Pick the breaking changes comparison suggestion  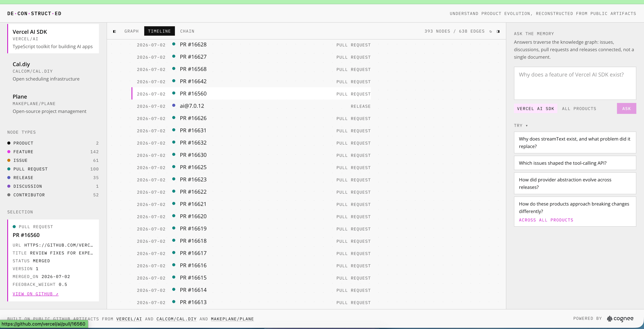click(575, 211)
